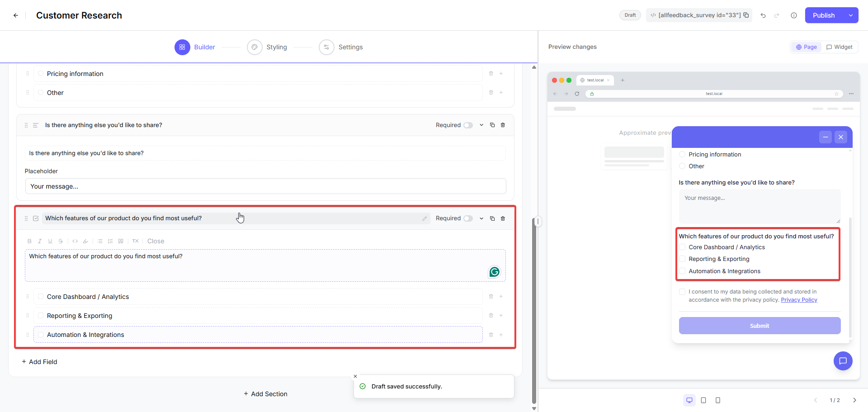This screenshot has width=868, height=412.
Task: Add an option after Other
Action: (x=501, y=92)
